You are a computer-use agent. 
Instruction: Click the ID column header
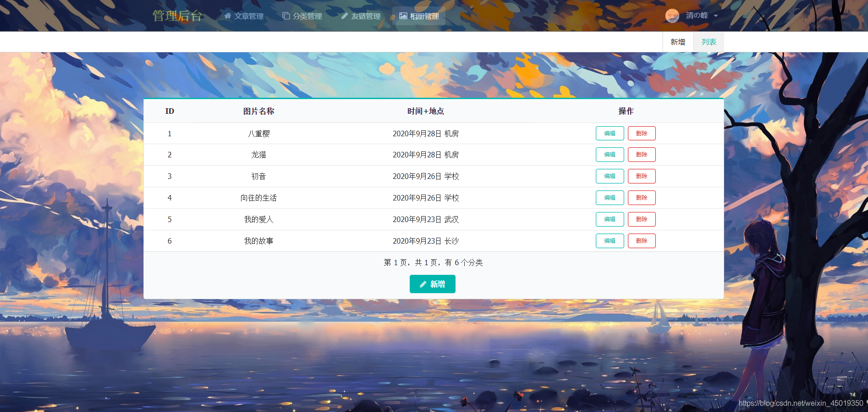pos(170,111)
